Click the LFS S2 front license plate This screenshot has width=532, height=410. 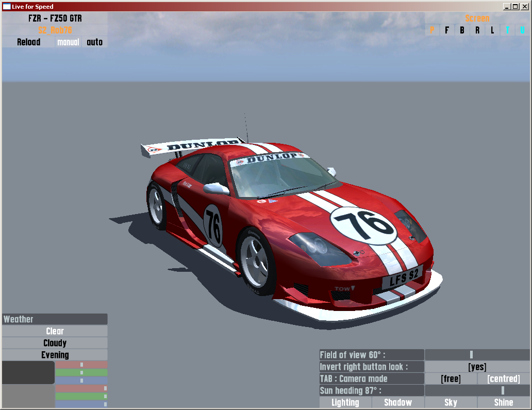[x=403, y=278]
